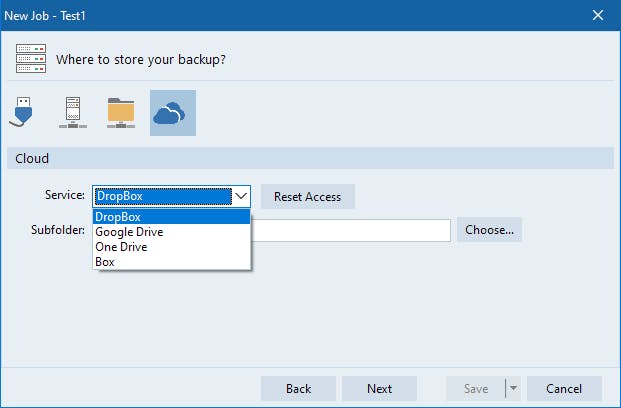Open the Save button's dropdown arrow

(x=513, y=388)
